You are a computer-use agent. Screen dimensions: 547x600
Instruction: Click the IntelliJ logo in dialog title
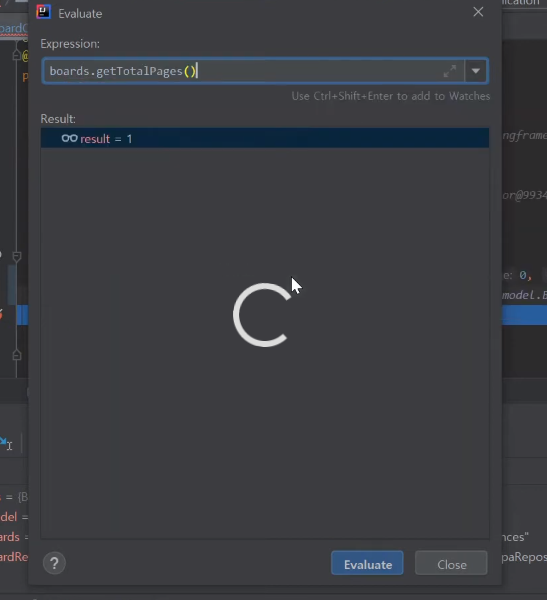tap(44, 12)
